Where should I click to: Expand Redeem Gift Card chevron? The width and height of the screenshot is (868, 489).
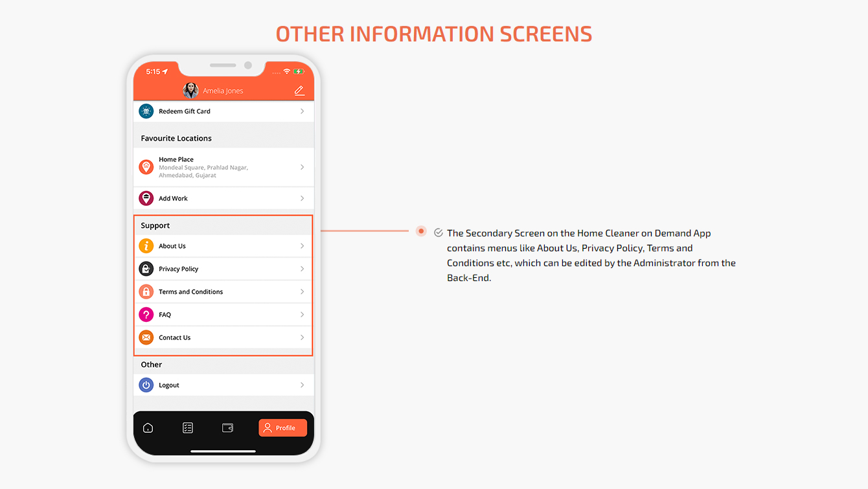302,111
